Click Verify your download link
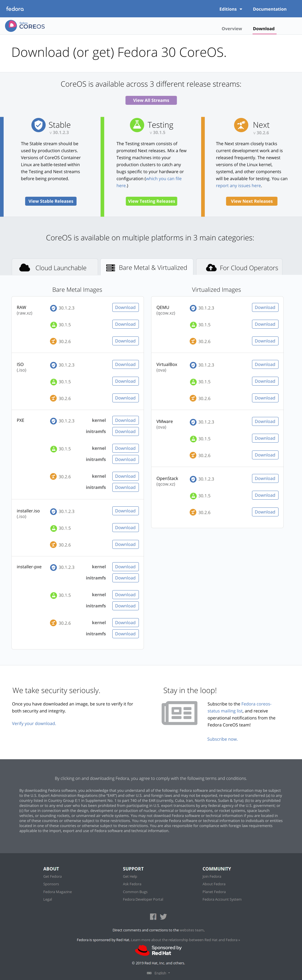 [34, 723]
